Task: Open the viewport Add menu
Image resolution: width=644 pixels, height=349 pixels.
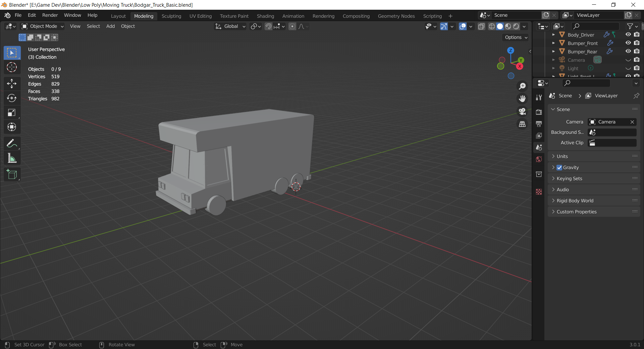Action: [110, 26]
